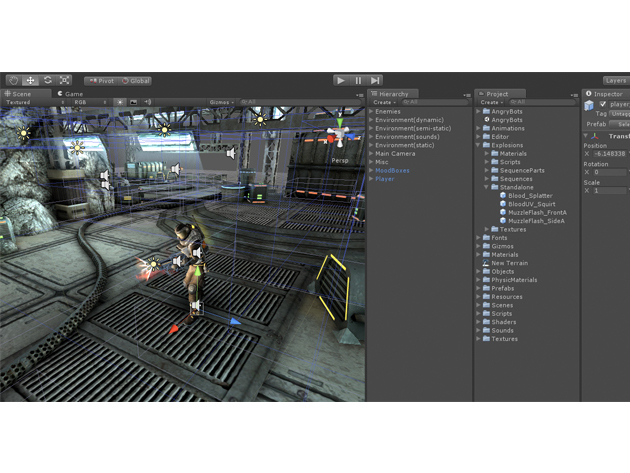Click the New Terrain asset icon
This screenshot has width=630, height=473.
486,263
